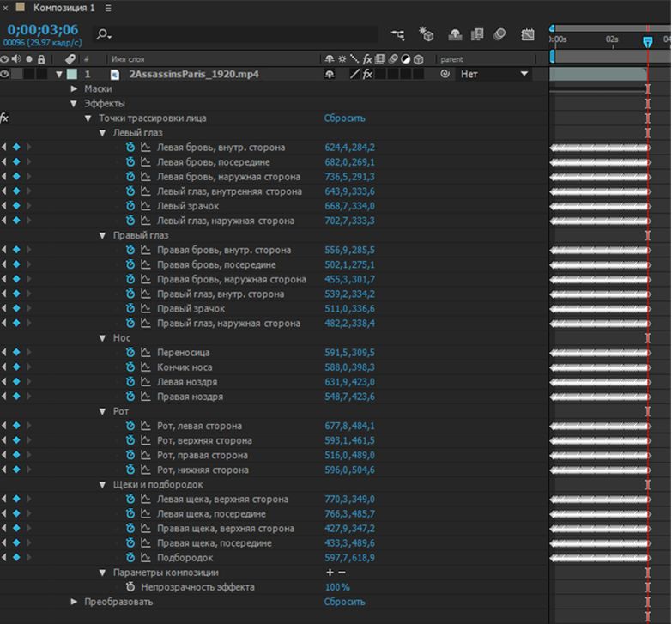The height and width of the screenshot is (624, 672).
Task: Click the fx switch on the 2AssassinsParis layer
Action: point(367,75)
